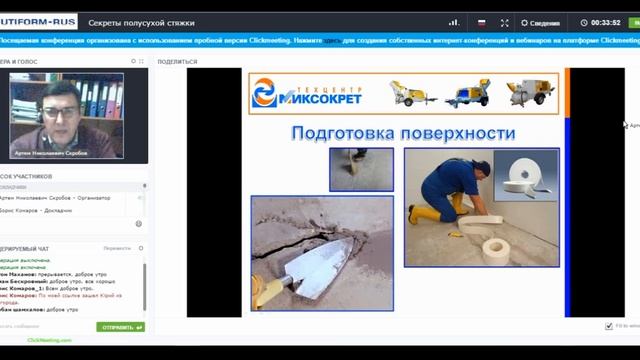The height and width of the screenshot is (360, 640).
Task: Click the Секреты полусухой стяжки room title
Action: click(x=141, y=23)
